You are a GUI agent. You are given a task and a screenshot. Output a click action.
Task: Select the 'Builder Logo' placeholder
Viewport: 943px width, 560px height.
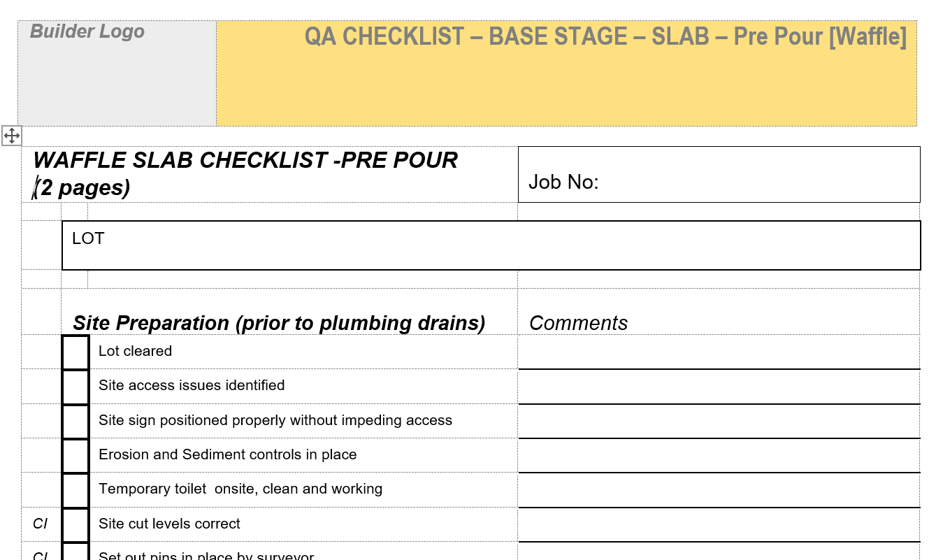pyautogui.click(x=87, y=32)
